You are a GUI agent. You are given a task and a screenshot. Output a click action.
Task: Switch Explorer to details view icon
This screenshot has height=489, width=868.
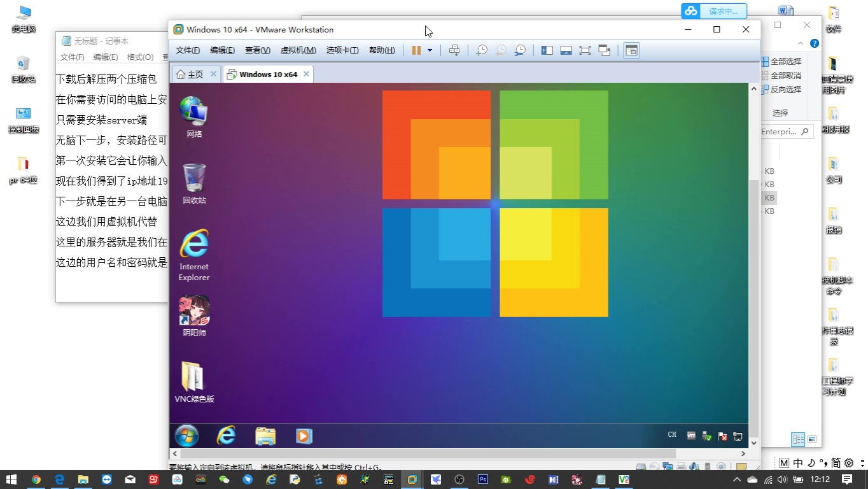pos(798,439)
